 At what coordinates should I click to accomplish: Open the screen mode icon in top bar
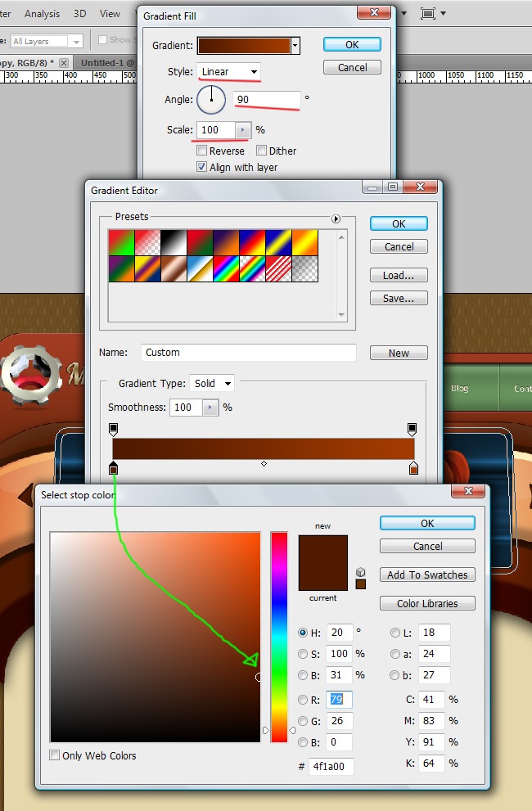coord(428,13)
